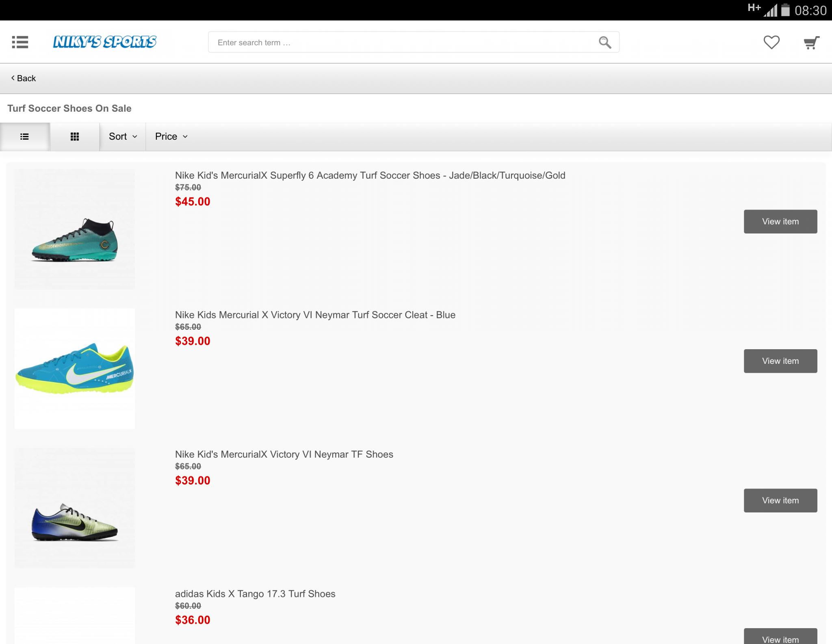This screenshot has width=832, height=644.
Task: Switch to list view layout
Action: click(x=25, y=137)
